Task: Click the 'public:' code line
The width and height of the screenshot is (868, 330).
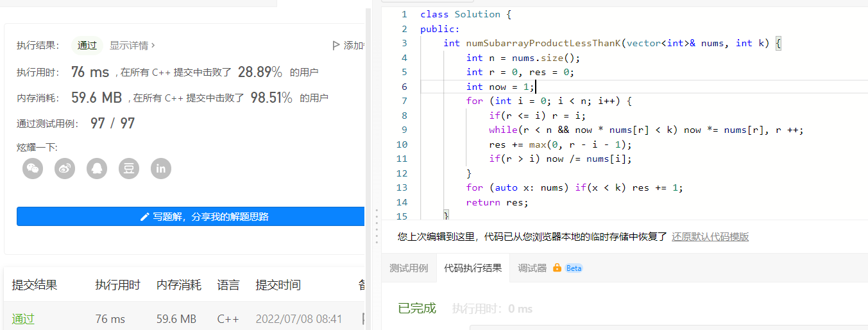Action: [439, 29]
